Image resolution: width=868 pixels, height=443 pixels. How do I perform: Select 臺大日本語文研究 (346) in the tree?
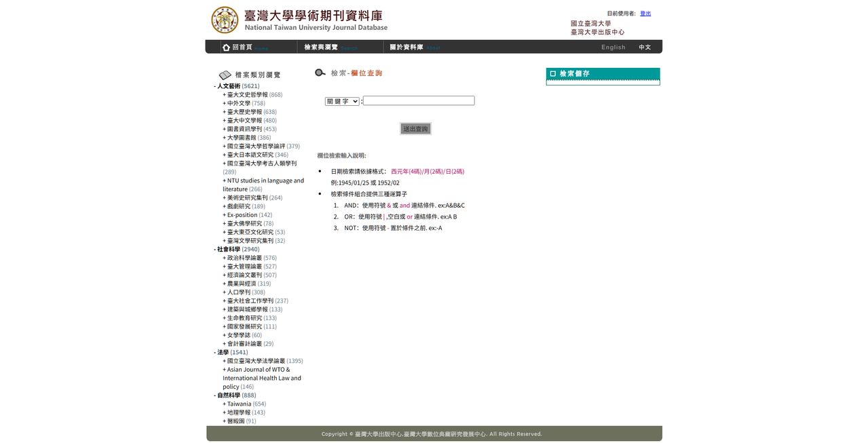click(x=255, y=155)
